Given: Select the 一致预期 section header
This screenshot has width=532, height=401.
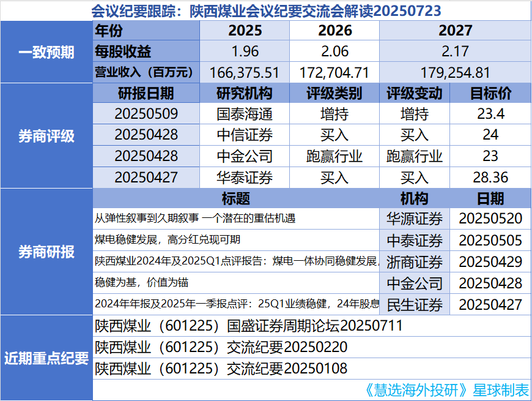Looking at the screenshot, I should click(x=46, y=52).
